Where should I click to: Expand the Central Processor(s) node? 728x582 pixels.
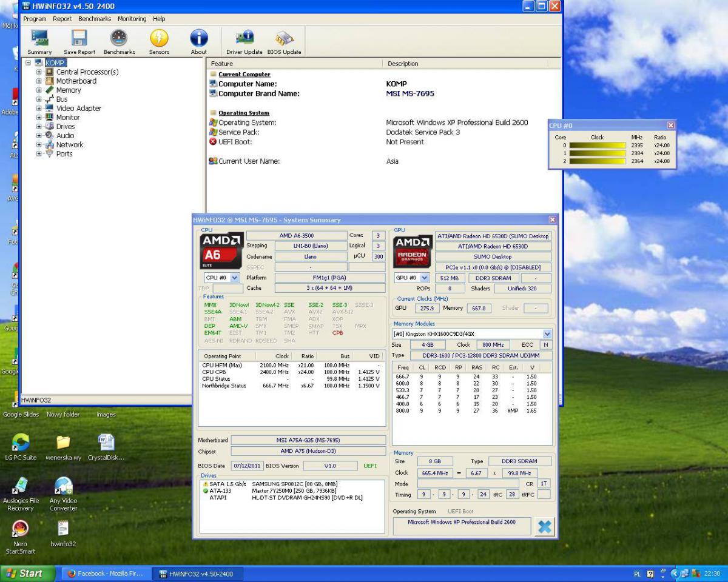pyautogui.click(x=39, y=72)
